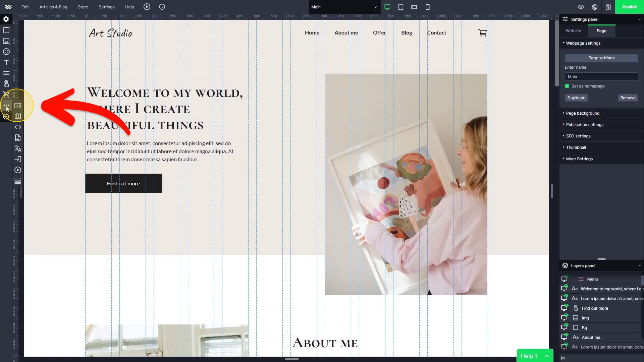Click the Page settings button

pos(601,58)
